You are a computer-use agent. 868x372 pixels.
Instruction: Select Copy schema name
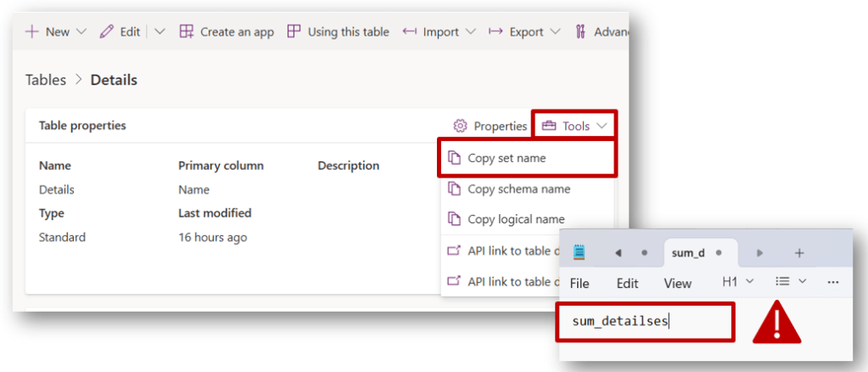pos(518,189)
